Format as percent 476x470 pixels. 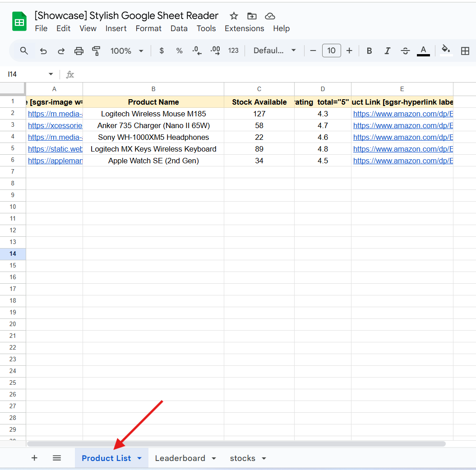(180, 51)
